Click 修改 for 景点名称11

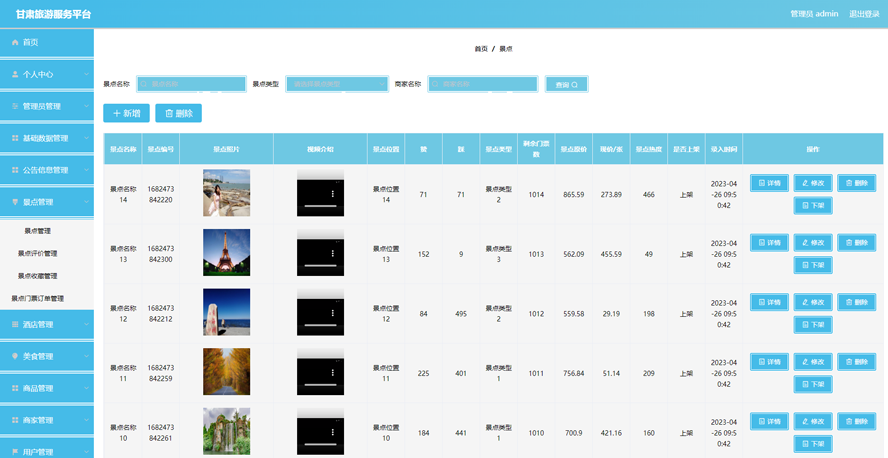(813, 362)
